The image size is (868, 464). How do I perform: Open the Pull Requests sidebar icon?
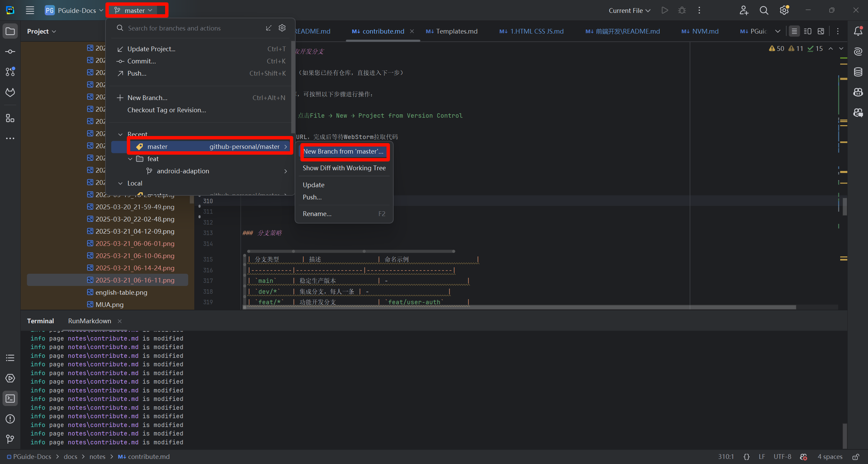tap(10, 72)
